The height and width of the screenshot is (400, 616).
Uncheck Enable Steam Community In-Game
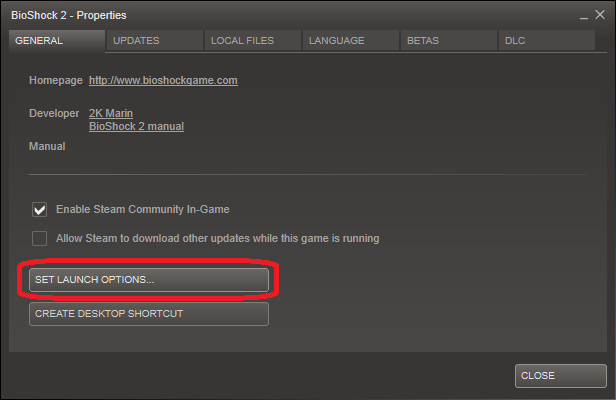point(39,209)
